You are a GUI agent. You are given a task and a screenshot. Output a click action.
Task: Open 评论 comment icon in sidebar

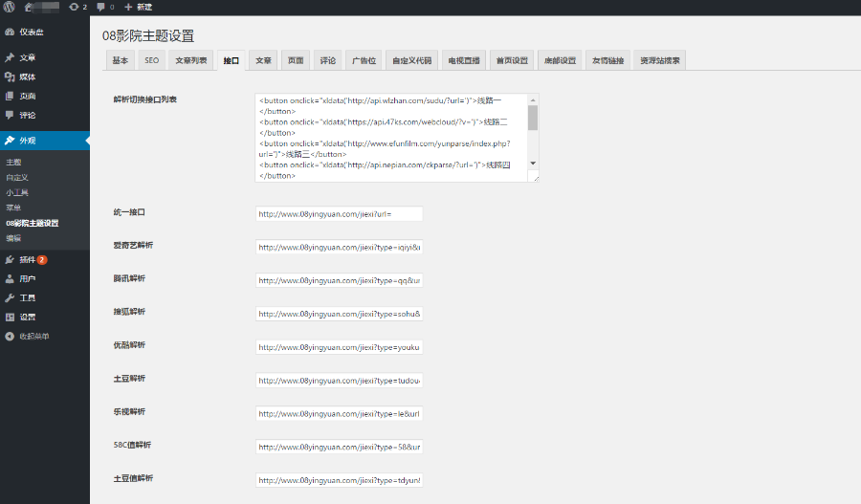point(10,116)
